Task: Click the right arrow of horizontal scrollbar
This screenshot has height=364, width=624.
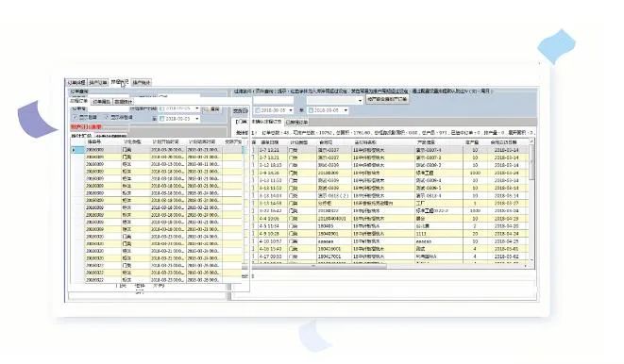Action: (x=526, y=266)
